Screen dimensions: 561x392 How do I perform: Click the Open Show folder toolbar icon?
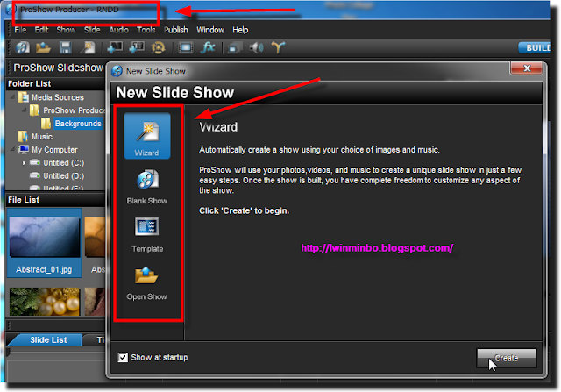pos(43,47)
